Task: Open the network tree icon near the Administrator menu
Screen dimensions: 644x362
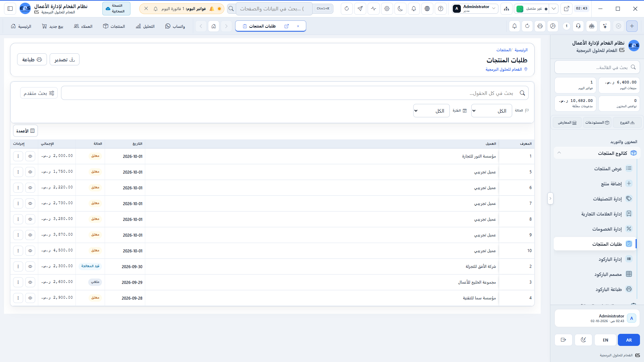Action: coord(506,9)
